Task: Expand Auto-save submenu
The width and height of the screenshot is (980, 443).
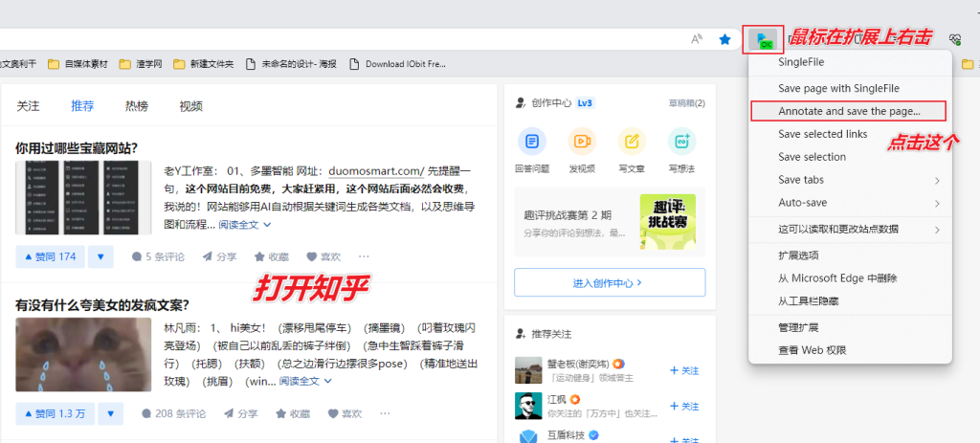Action: [850, 203]
